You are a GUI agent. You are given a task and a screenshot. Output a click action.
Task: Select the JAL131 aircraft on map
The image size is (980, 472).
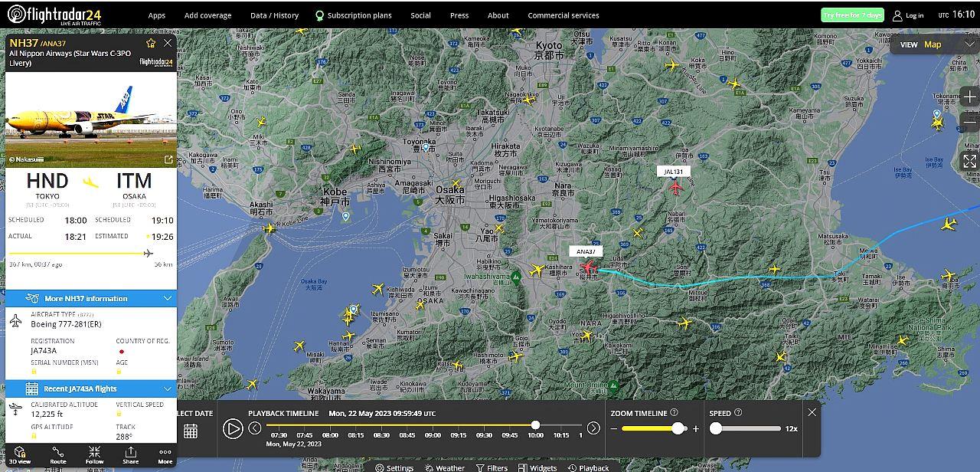[675, 187]
